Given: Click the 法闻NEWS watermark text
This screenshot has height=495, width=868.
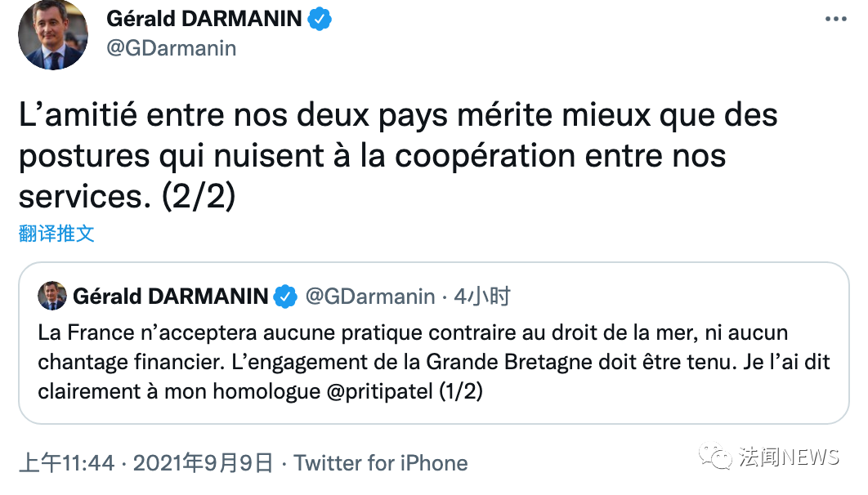Looking at the screenshot, I should tap(788, 457).
